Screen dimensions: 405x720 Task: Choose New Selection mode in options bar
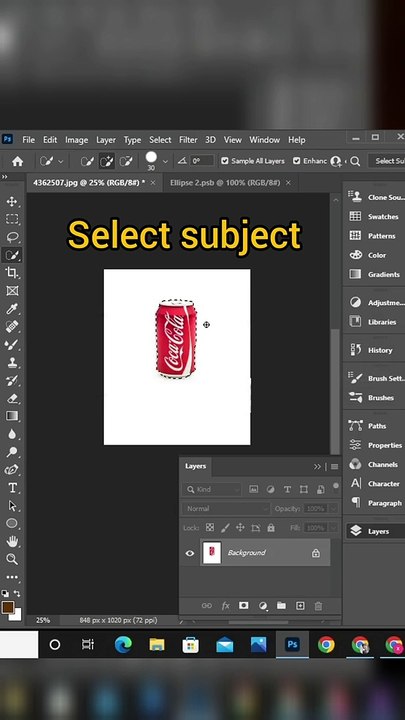coord(87,161)
